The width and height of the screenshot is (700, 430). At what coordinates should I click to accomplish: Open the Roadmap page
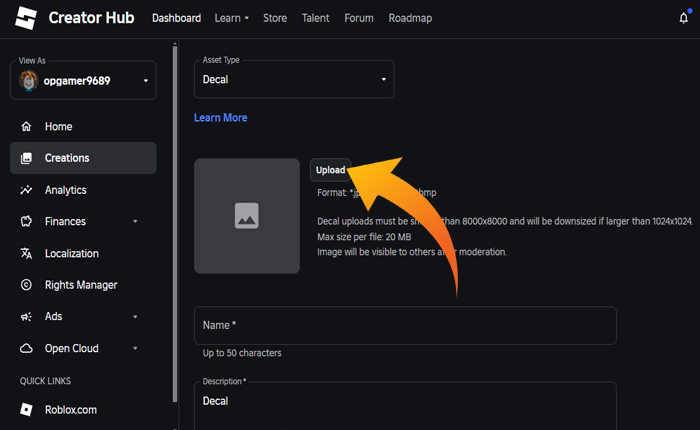pos(410,18)
